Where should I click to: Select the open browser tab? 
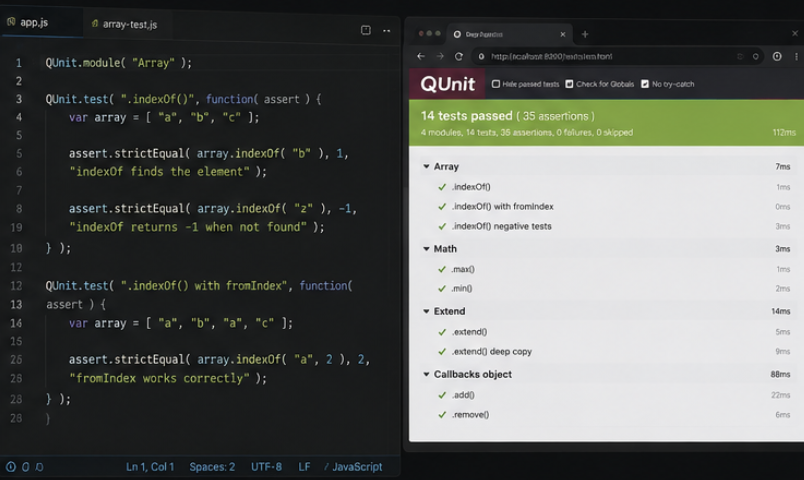[509, 34]
